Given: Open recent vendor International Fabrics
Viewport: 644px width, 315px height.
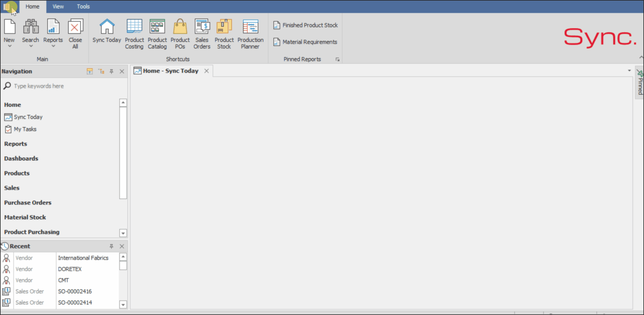Looking at the screenshot, I should (x=83, y=258).
